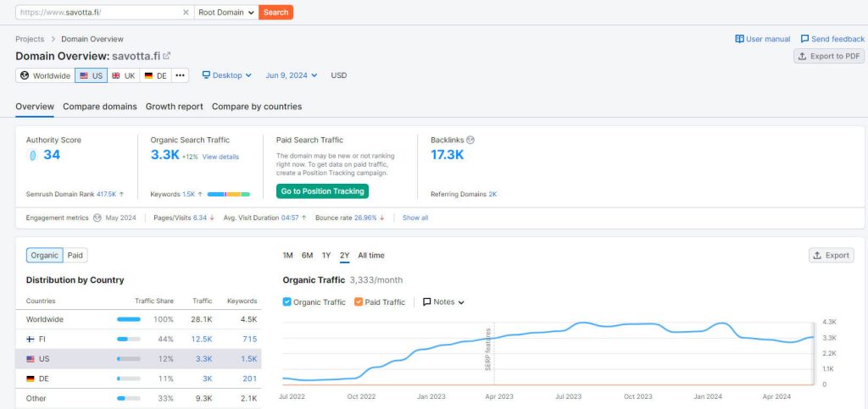Click the Desktop monitor icon
This screenshot has width=868, height=409.
[x=206, y=75]
